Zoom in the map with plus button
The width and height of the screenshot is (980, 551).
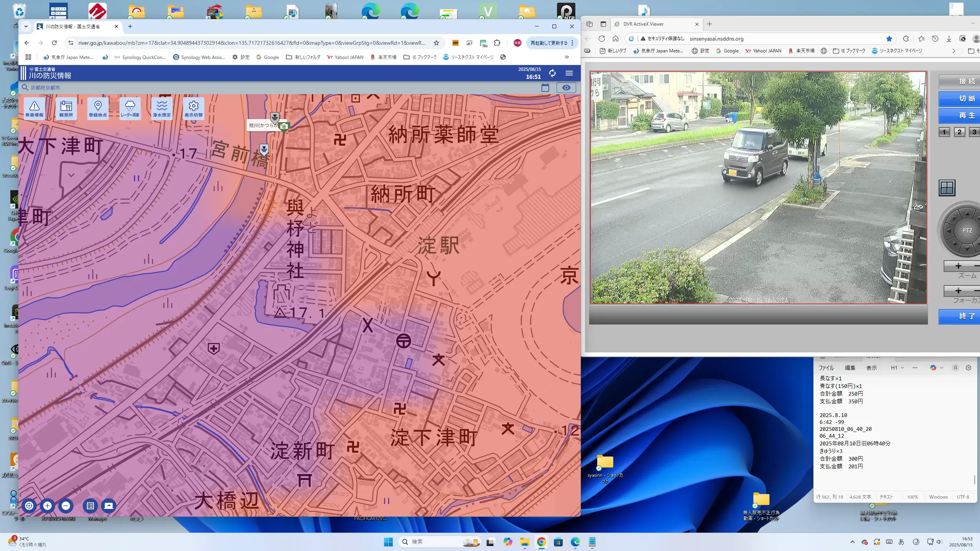coord(47,505)
